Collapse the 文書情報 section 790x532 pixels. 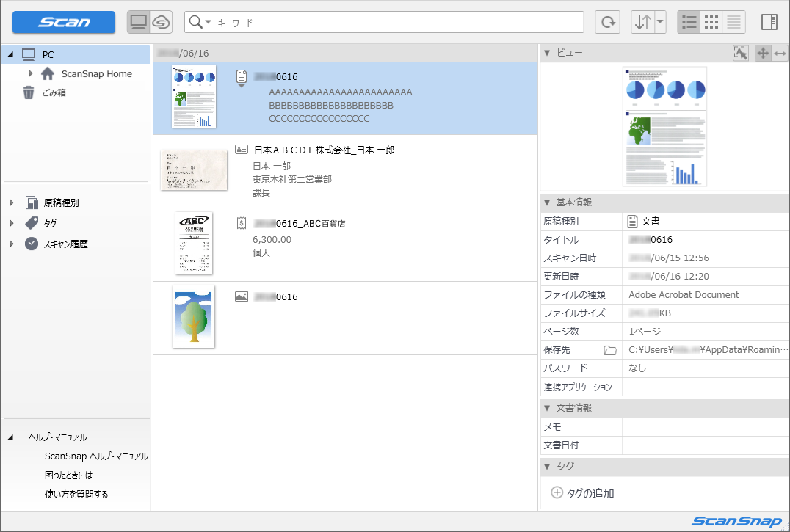pyautogui.click(x=547, y=408)
